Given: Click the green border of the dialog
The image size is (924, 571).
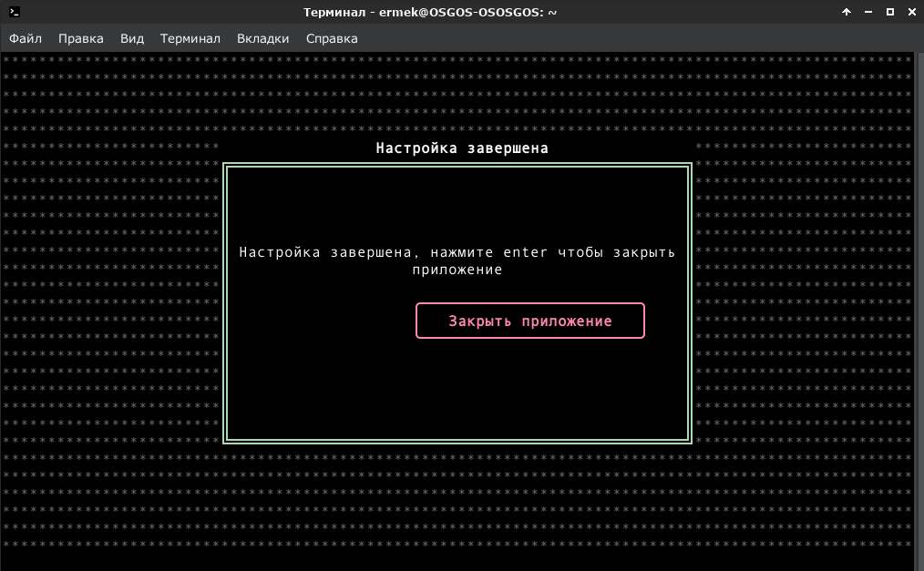Looking at the screenshot, I should [x=224, y=303].
